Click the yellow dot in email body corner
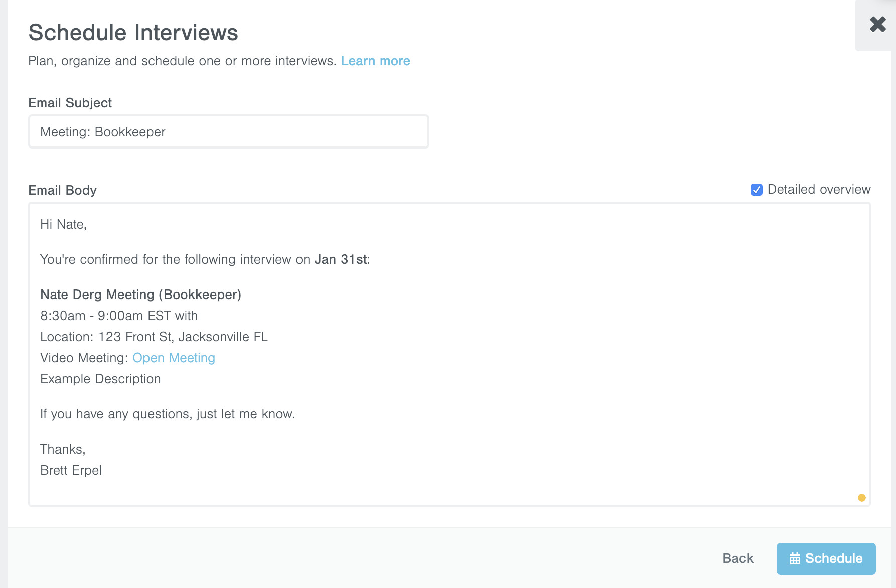Image resolution: width=896 pixels, height=588 pixels. [x=861, y=498]
